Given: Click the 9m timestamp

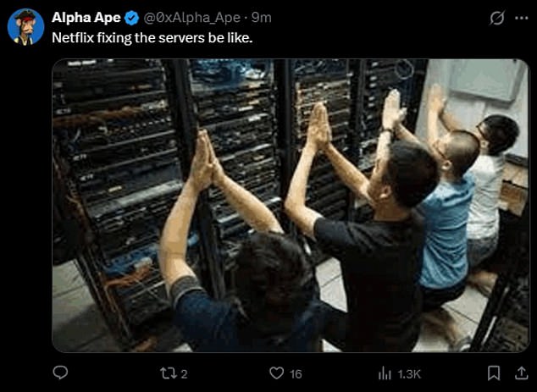Looking at the screenshot, I should 262,18.
